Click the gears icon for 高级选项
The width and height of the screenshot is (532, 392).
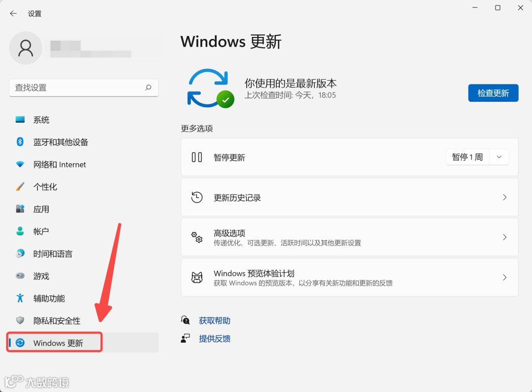point(197,237)
